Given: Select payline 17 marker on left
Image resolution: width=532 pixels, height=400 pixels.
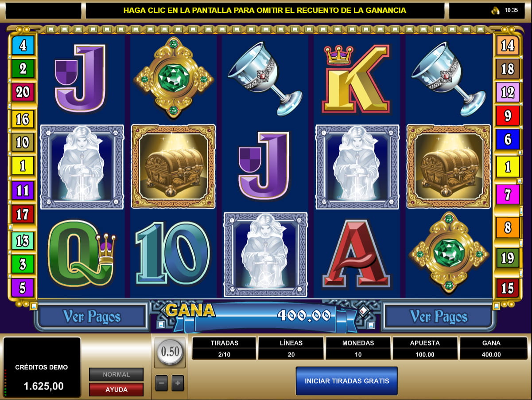Looking at the screenshot, I should 23,215.
